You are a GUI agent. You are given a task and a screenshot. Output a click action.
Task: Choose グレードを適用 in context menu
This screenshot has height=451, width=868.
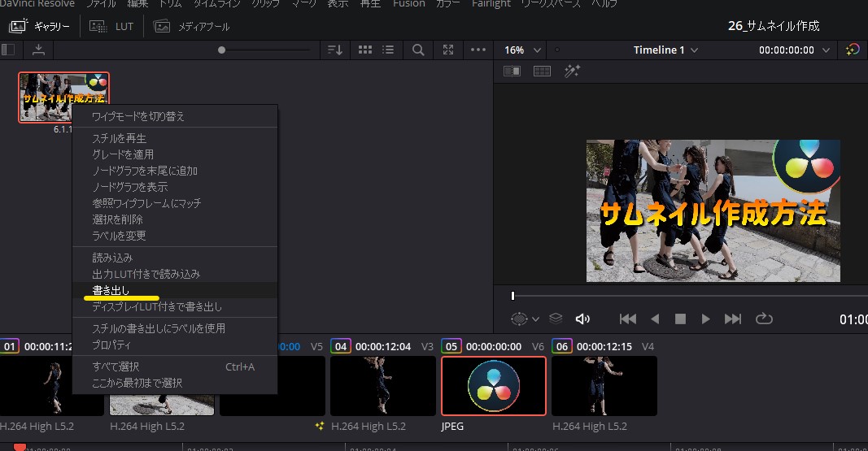pyautogui.click(x=175, y=154)
